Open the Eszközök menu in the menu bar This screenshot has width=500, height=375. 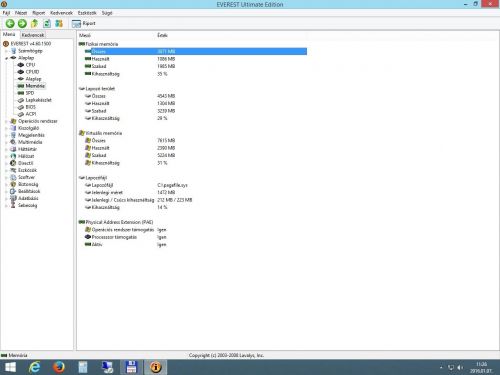pyautogui.click(x=87, y=13)
